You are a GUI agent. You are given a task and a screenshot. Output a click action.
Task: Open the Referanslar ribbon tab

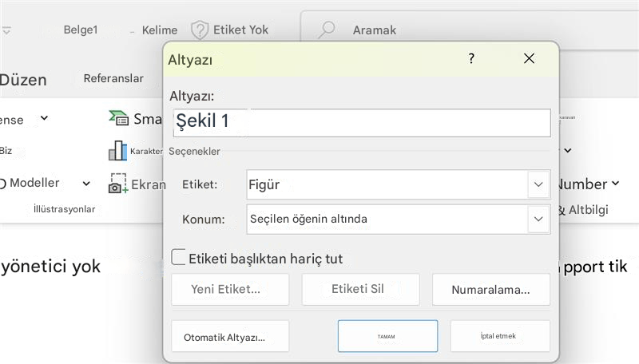[x=113, y=79]
